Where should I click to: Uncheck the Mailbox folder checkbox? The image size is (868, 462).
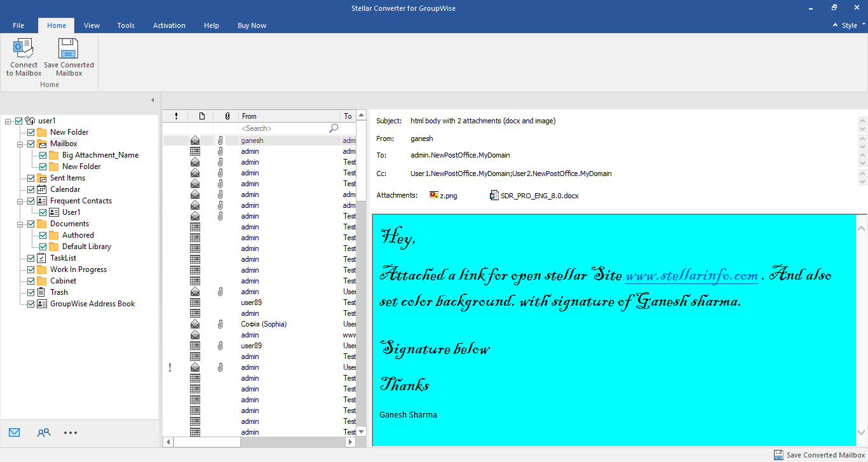(31, 144)
